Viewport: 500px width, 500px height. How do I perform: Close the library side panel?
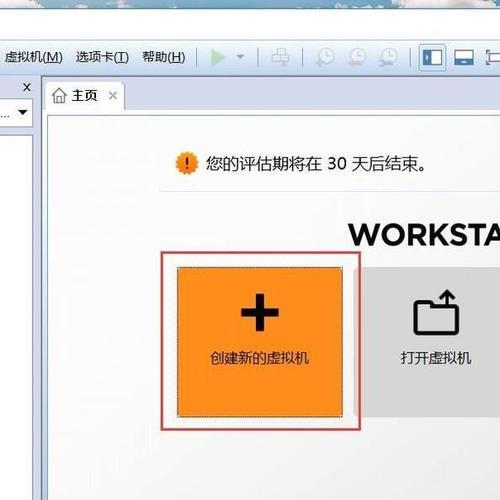[x=27, y=87]
